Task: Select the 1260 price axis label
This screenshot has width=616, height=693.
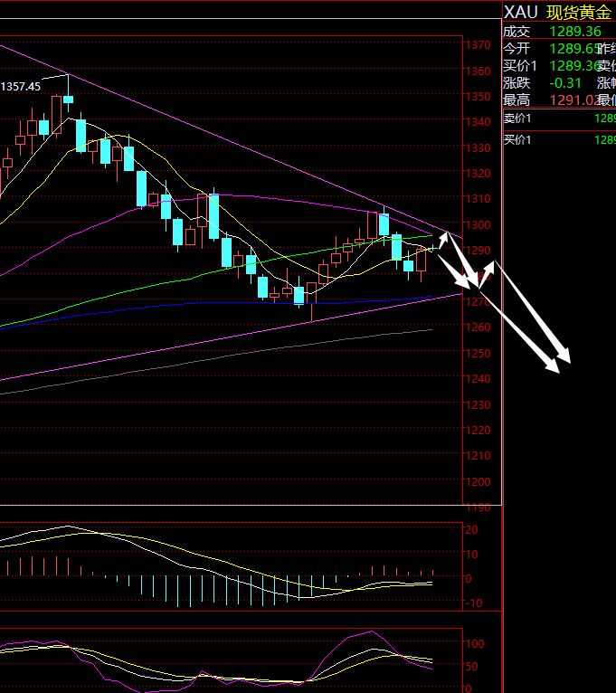Action: [478, 328]
